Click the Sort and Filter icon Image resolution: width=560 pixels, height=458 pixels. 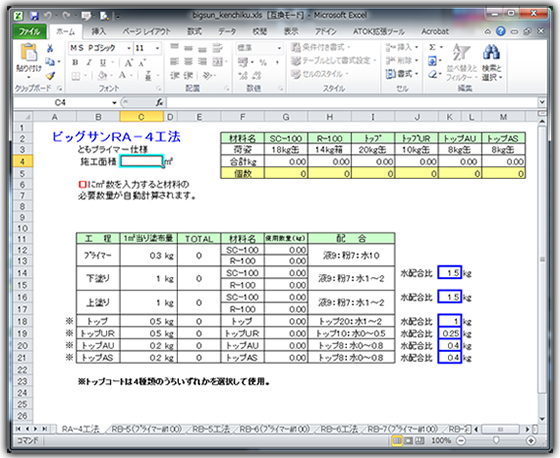(461, 52)
